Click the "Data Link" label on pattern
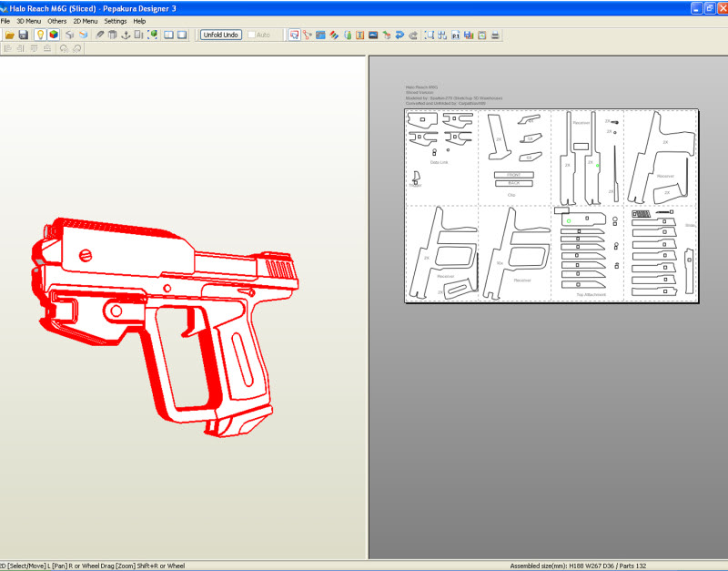The width and height of the screenshot is (728, 571). (439, 163)
